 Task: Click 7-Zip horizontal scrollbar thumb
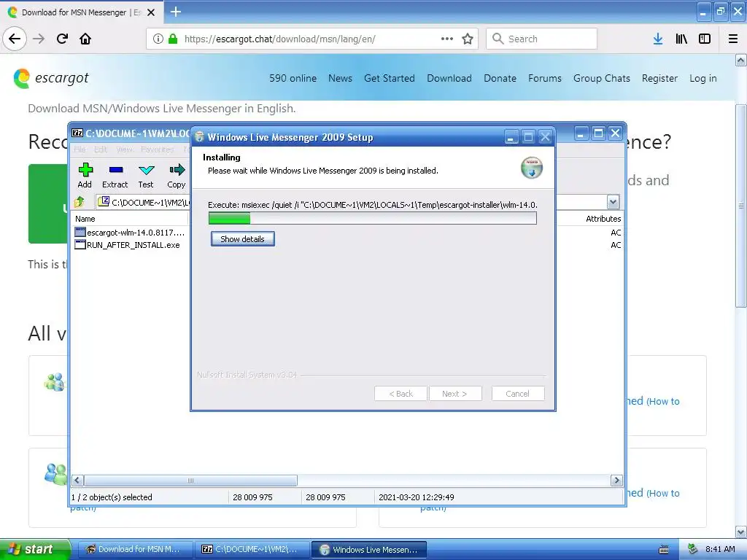point(190,480)
